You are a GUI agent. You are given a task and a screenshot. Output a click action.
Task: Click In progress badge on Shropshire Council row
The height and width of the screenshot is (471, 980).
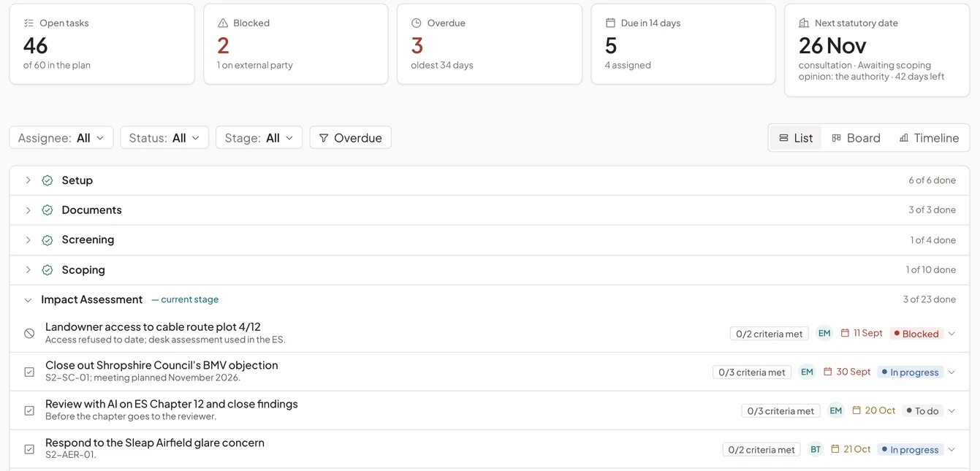tap(911, 372)
